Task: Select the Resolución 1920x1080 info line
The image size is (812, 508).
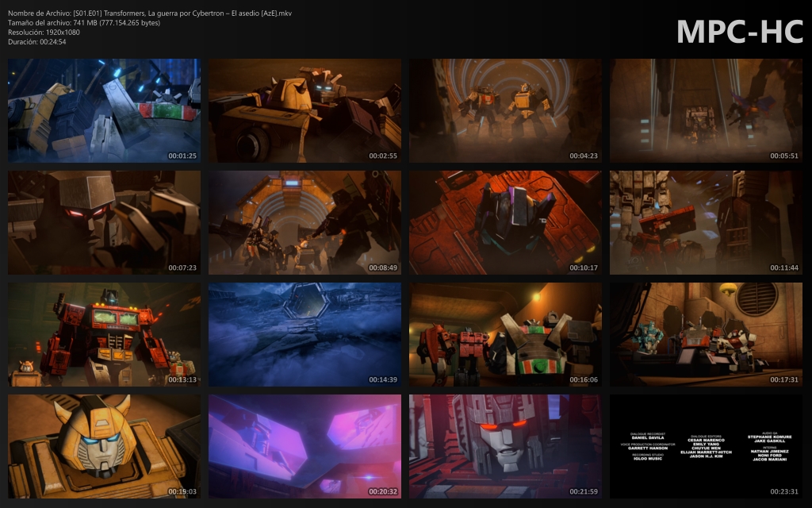Action: pos(47,32)
